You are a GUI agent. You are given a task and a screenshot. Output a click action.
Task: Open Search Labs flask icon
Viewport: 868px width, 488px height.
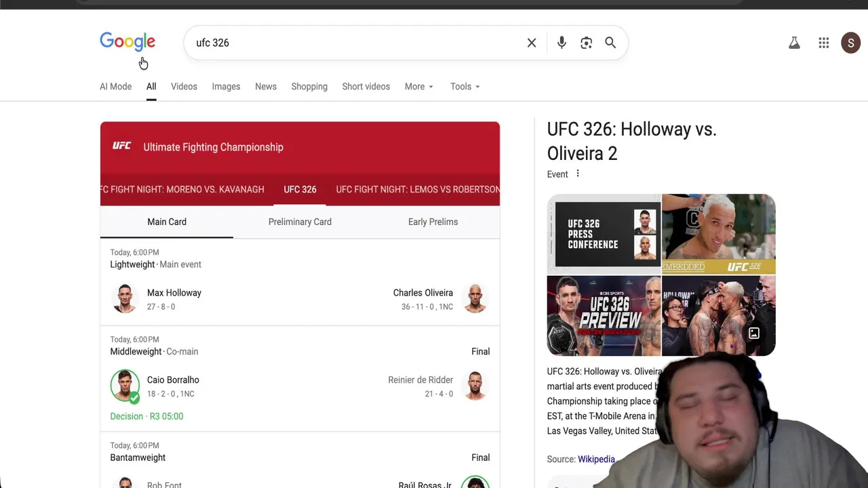794,43
